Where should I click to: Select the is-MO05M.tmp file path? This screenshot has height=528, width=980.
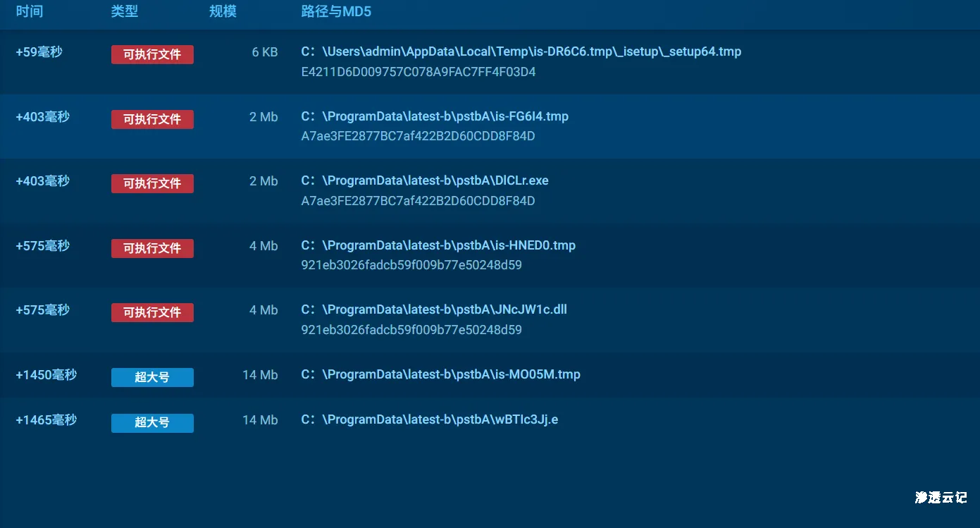click(440, 374)
